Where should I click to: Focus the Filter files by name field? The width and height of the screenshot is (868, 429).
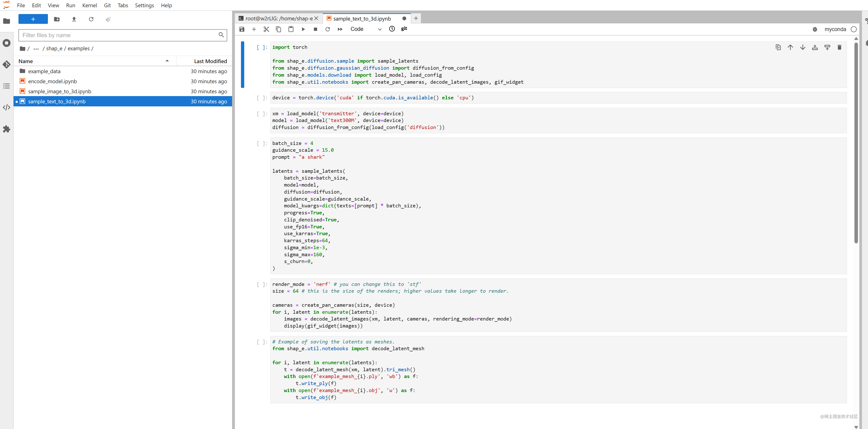[123, 35]
